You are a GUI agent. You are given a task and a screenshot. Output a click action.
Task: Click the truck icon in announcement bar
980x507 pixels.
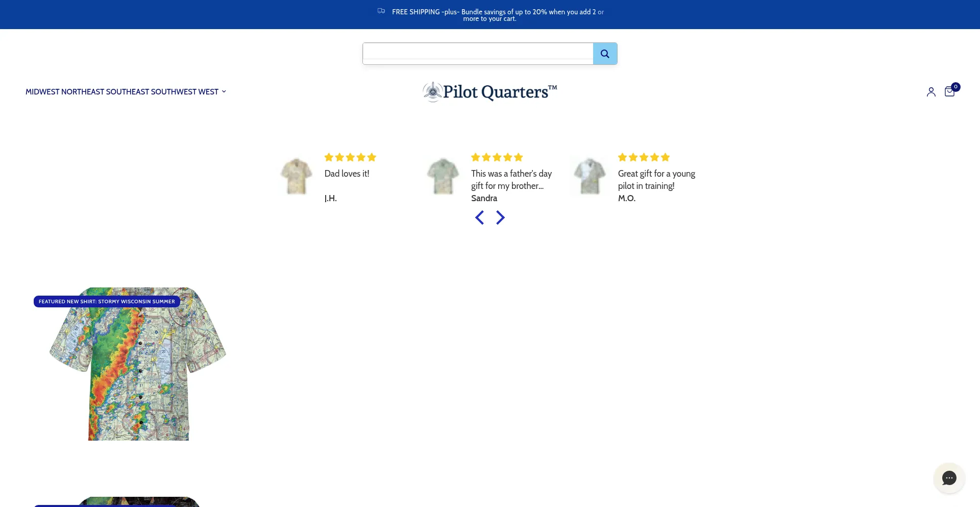pos(381,11)
